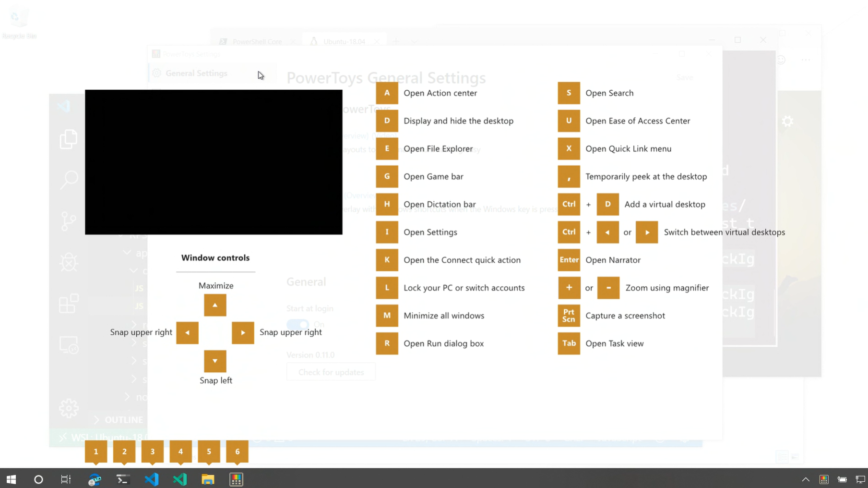Click the A key tile for Action center

tap(387, 93)
